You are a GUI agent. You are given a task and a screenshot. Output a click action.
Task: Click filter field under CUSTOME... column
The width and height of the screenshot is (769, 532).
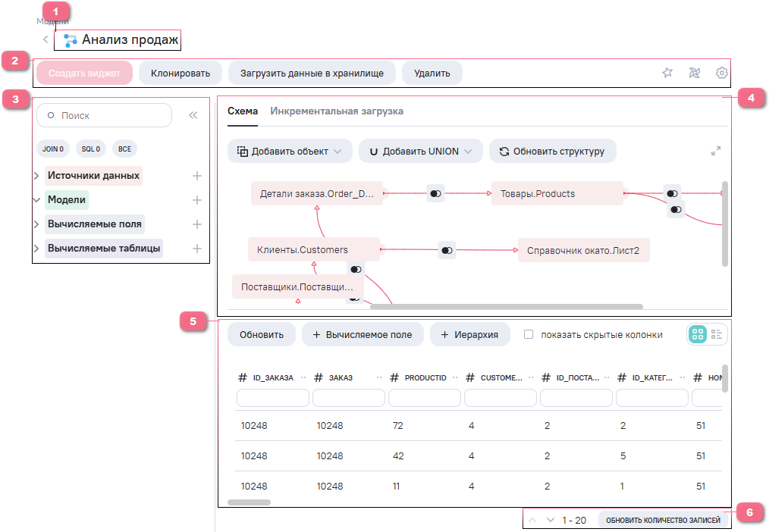pyautogui.click(x=501, y=398)
